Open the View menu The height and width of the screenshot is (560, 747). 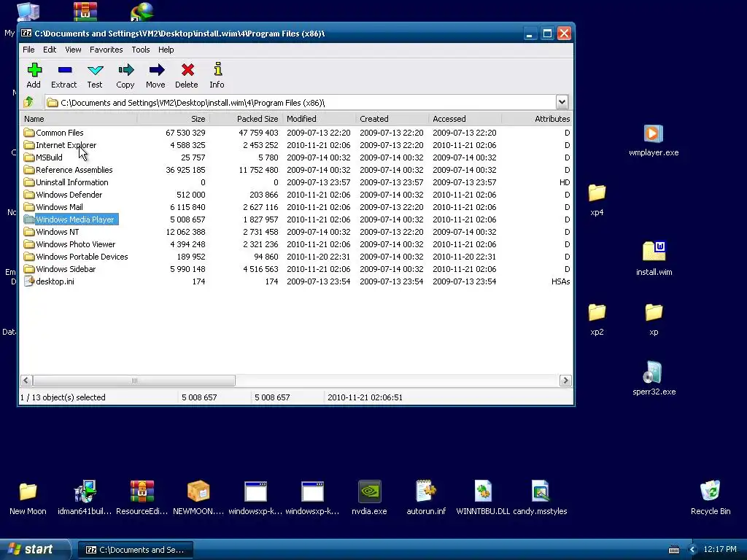(x=73, y=50)
